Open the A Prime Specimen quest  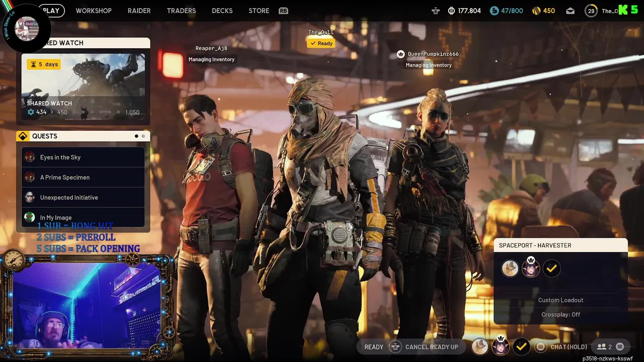(83, 177)
